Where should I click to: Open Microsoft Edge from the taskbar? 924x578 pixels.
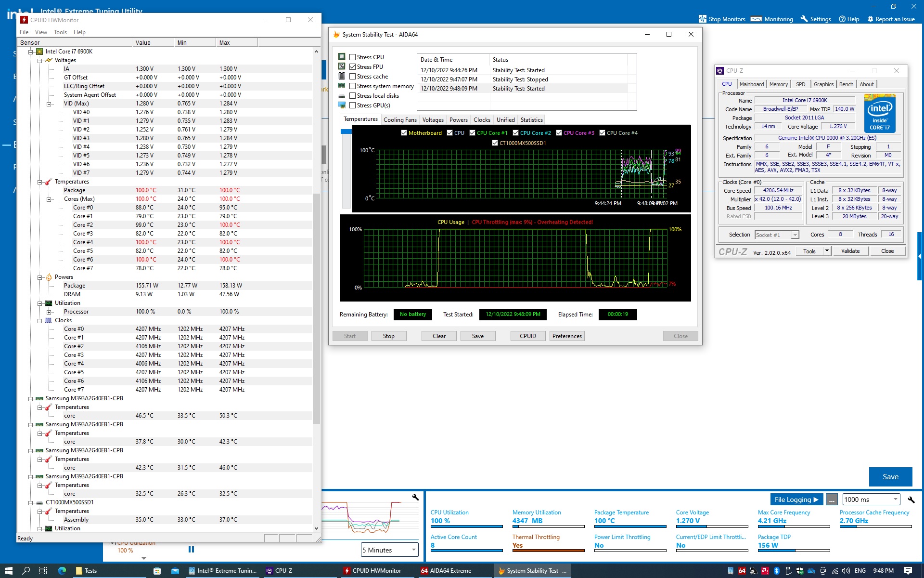click(x=62, y=571)
